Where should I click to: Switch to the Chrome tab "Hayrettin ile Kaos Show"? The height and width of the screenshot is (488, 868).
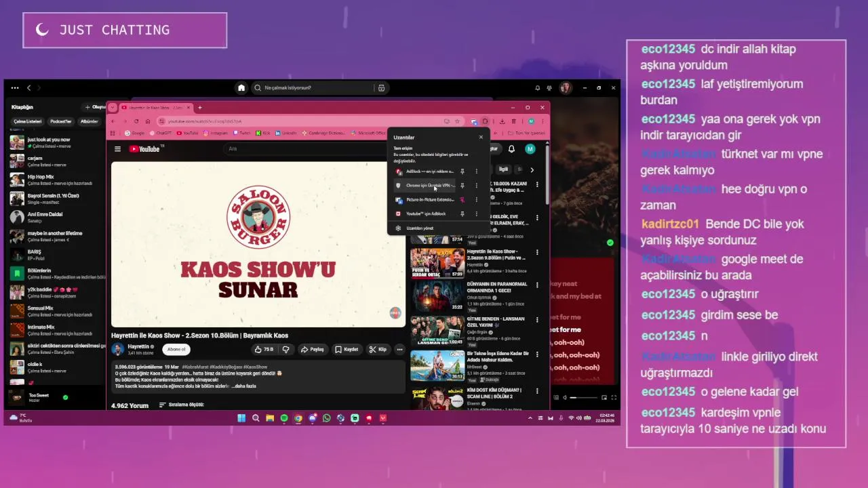[x=156, y=108]
